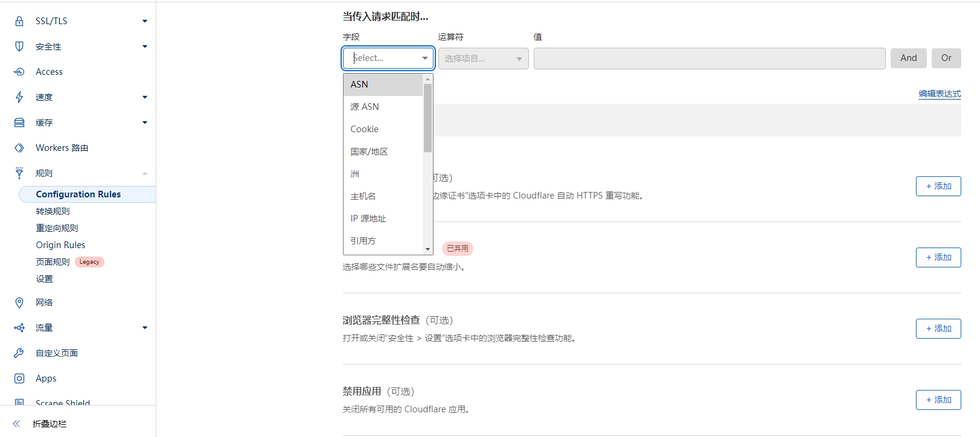Click the Access sidebar icon
The width and height of the screenshot is (980, 437).
[19, 72]
